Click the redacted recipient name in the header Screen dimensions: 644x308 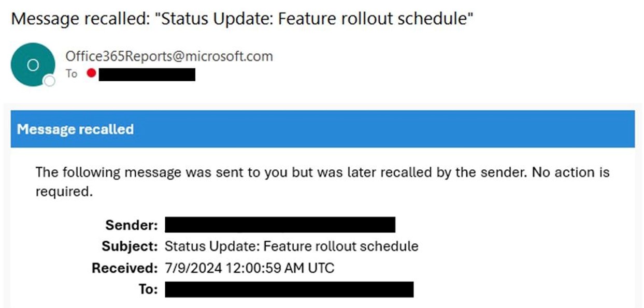147,75
